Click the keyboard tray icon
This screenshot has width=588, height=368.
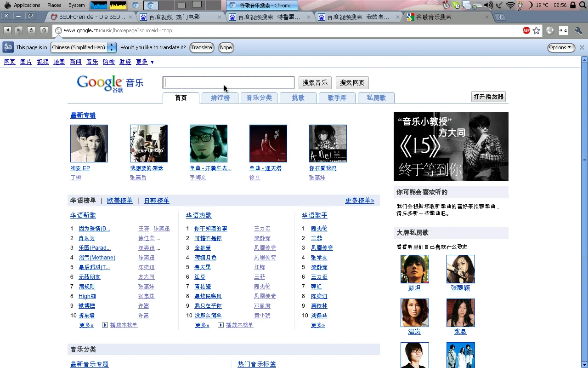point(477,5)
